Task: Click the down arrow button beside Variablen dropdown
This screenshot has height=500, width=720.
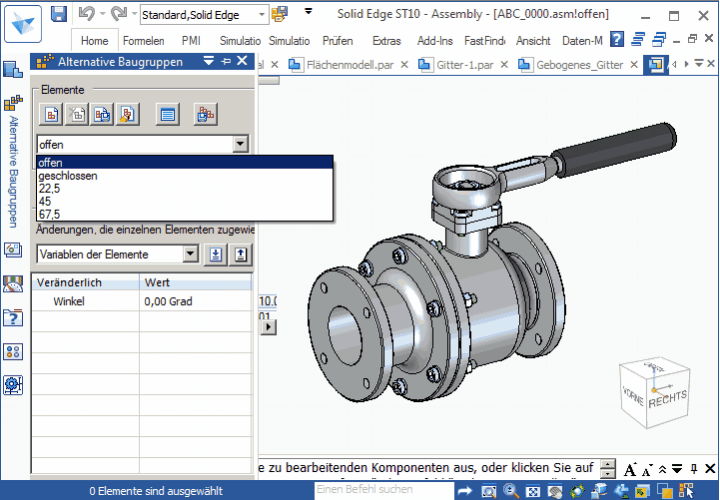Action: click(216, 254)
